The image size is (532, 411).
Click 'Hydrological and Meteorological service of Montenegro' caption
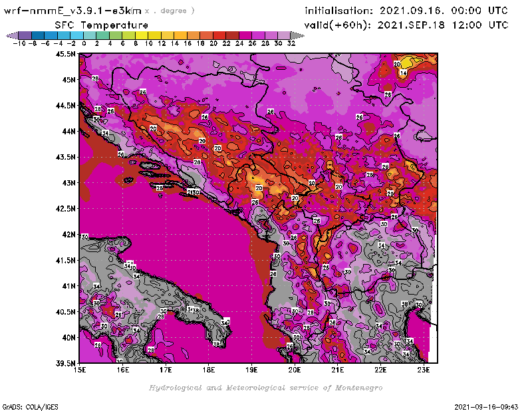coord(265,388)
